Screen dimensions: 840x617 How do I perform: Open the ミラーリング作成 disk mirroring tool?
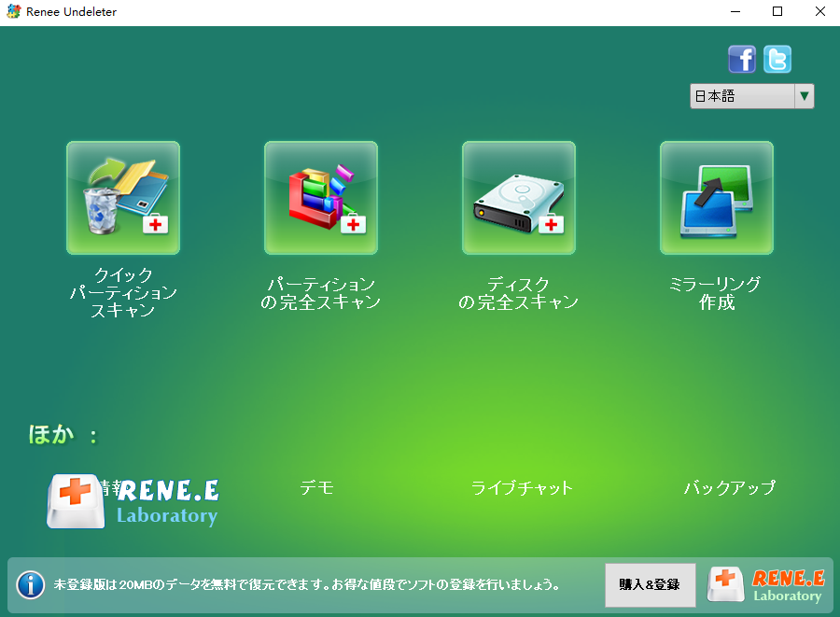(716, 197)
